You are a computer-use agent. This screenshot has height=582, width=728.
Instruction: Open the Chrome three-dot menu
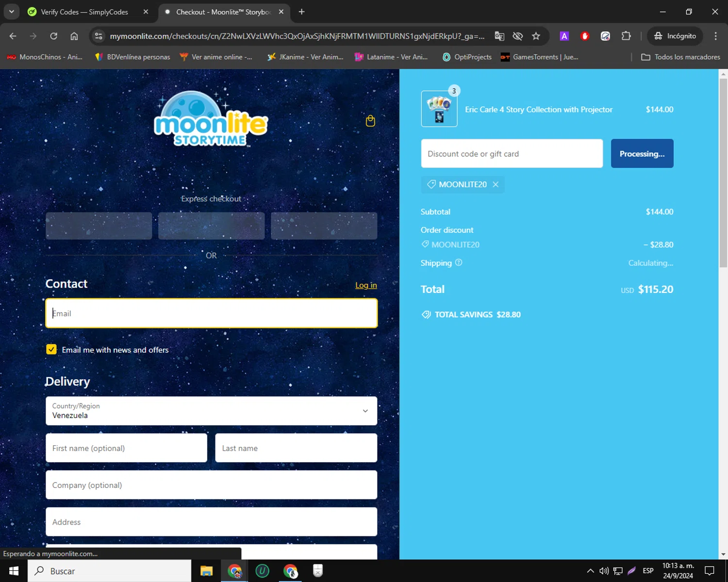point(715,36)
